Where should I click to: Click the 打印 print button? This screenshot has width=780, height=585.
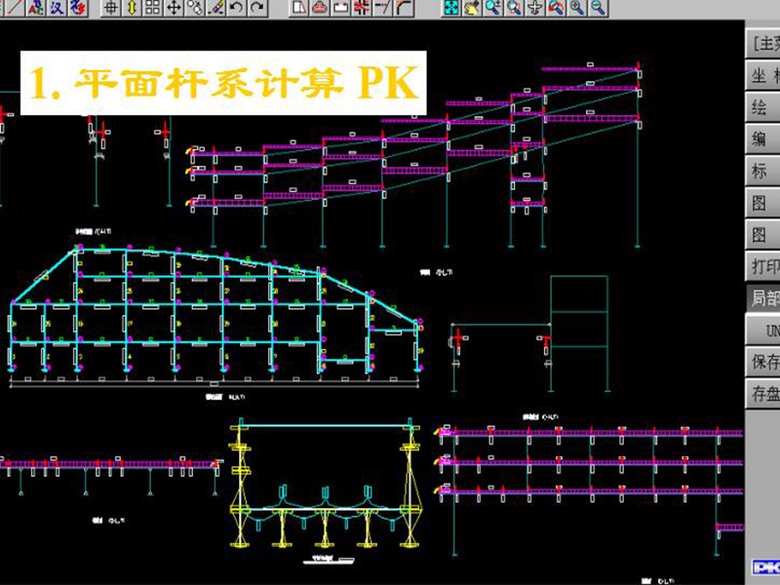pyautogui.click(x=765, y=268)
